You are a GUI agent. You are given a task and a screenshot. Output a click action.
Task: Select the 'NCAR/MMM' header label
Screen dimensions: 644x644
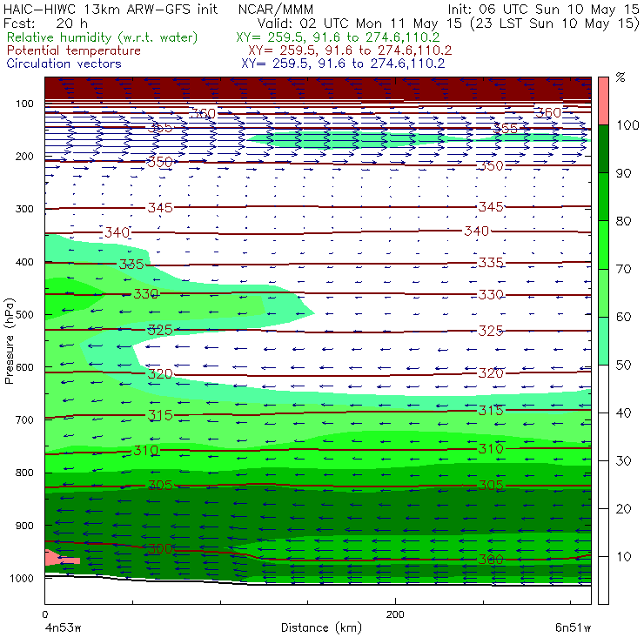(x=276, y=9)
